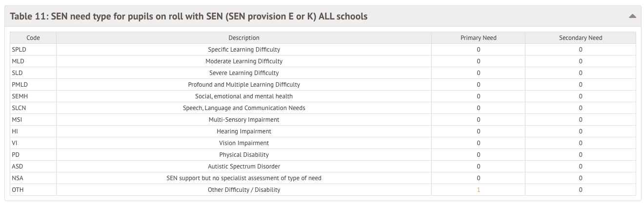Open the OTH Primary Need value 1 link

478,190
